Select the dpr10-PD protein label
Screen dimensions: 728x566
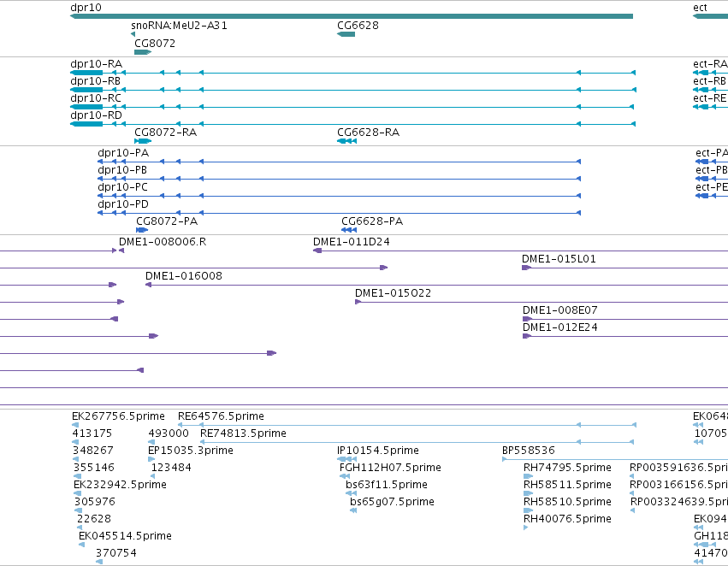tap(123, 204)
